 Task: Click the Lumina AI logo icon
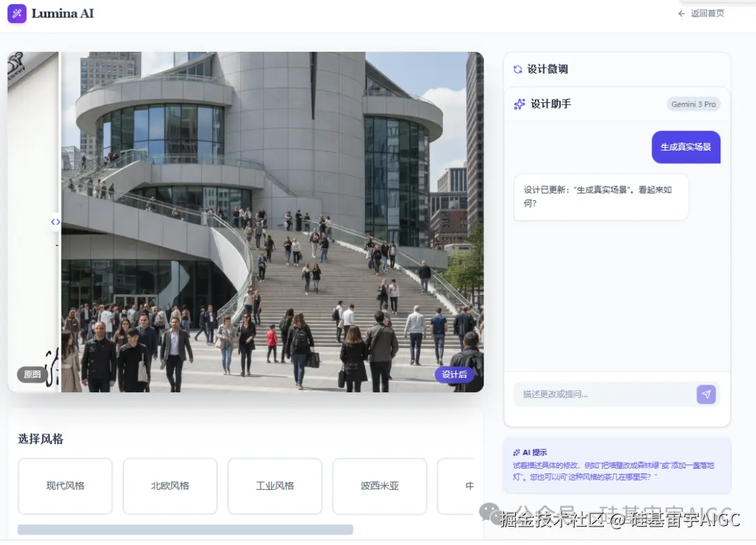coord(17,13)
